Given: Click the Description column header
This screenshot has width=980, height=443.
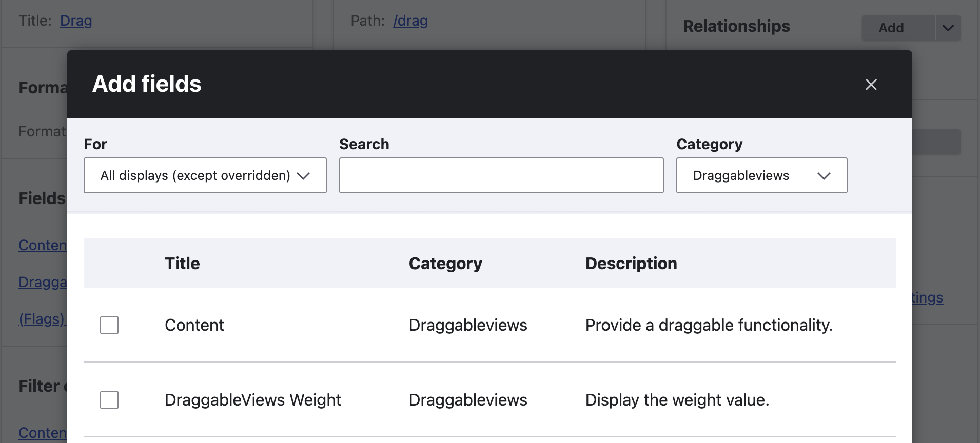Looking at the screenshot, I should (x=631, y=264).
